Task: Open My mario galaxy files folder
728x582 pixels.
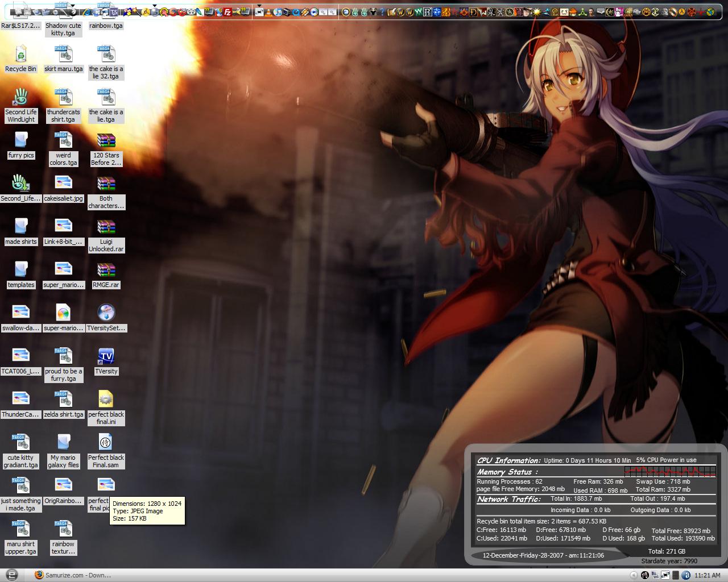Action: [x=63, y=451]
